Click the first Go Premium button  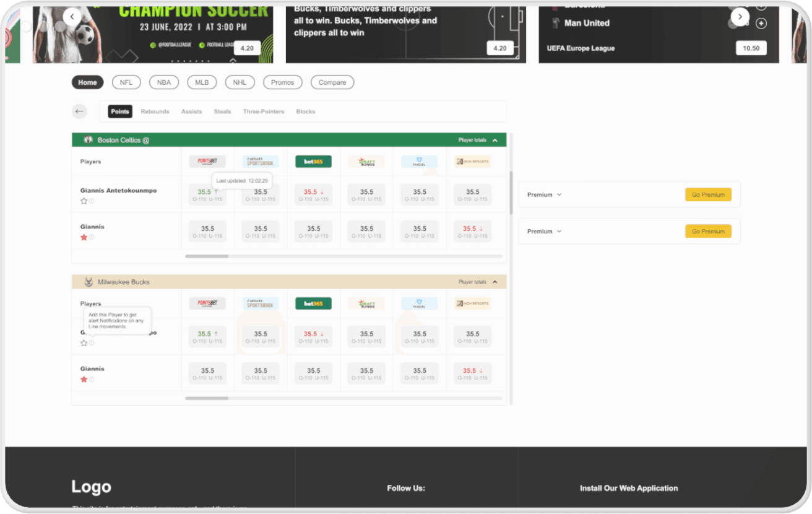708,194
